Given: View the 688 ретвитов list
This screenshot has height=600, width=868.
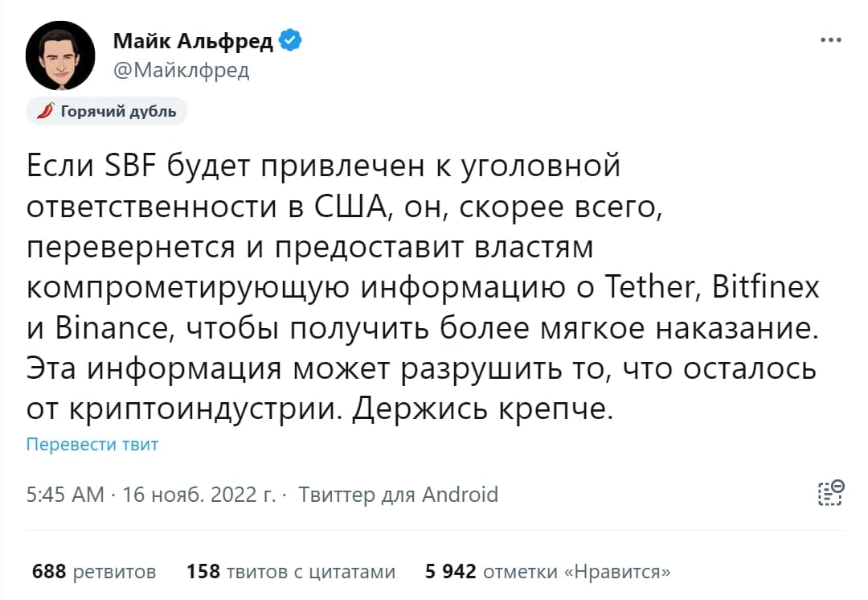Looking at the screenshot, I should [x=94, y=572].
